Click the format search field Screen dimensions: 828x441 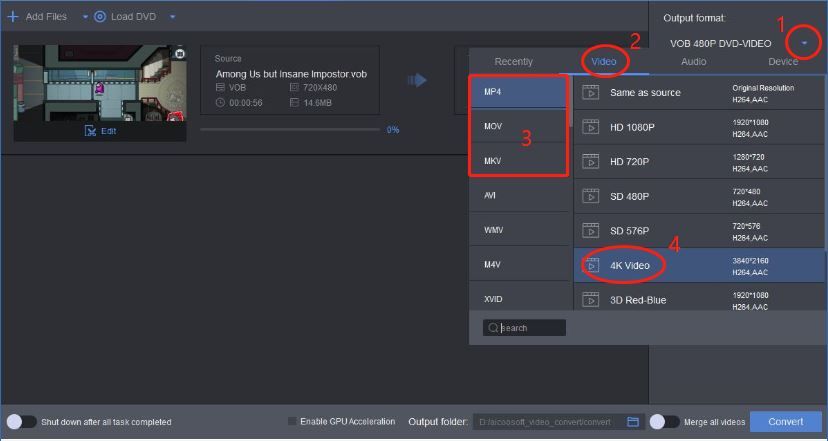530,328
